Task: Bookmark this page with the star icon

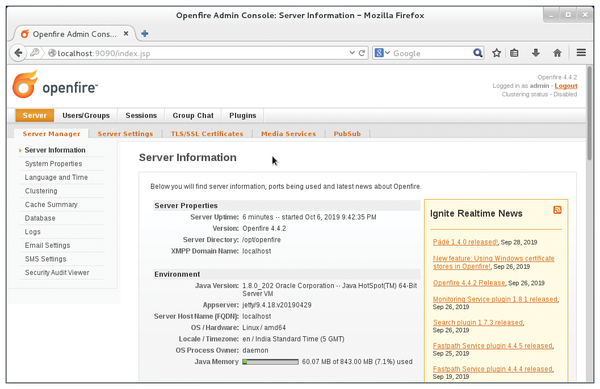Action: click(497, 53)
